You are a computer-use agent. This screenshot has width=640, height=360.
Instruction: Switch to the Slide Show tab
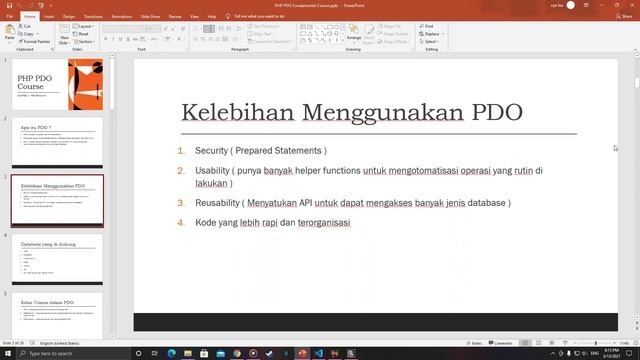(150, 16)
